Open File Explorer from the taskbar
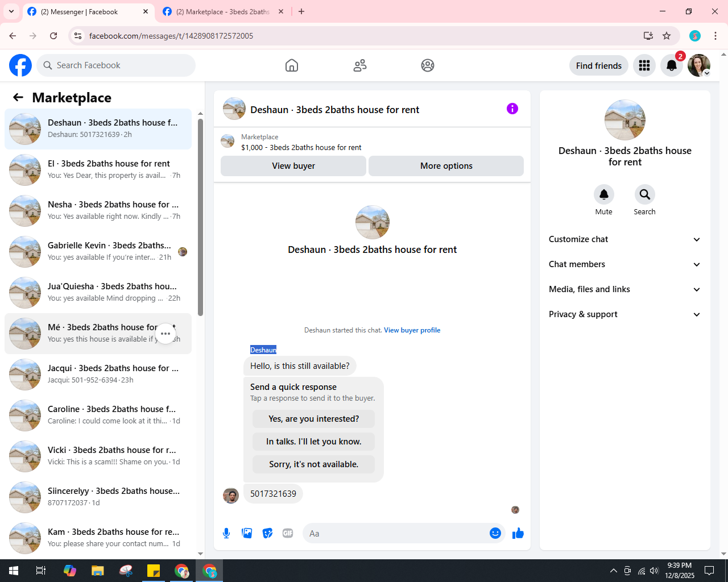The width and height of the screenshot is (728, 582). [98, 571]
